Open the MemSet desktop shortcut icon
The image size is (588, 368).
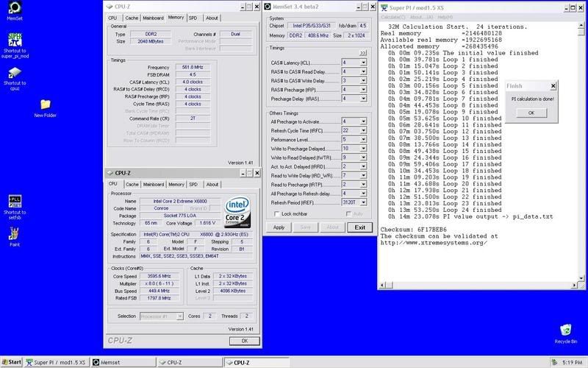click(15, 7)
